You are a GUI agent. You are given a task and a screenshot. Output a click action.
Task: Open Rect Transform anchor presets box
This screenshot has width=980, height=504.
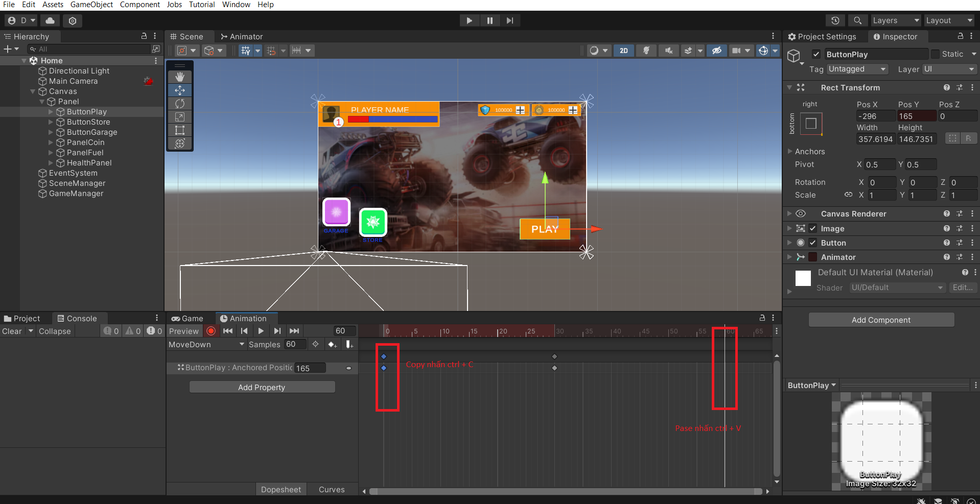coord(811,124)
